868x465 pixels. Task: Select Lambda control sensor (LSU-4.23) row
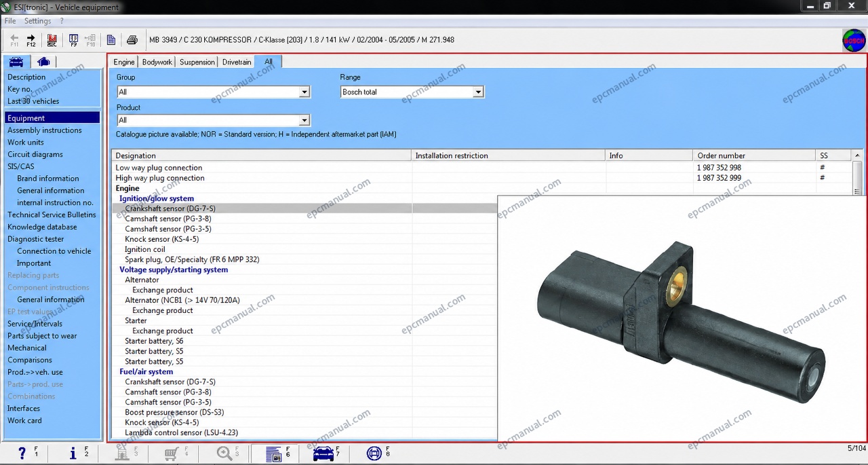coord(182,432)
